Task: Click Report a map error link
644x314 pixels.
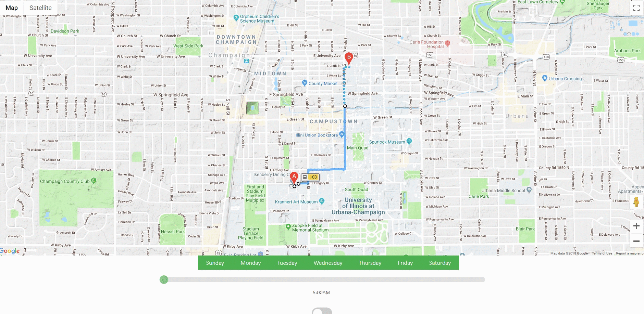Action: (630, 253)
